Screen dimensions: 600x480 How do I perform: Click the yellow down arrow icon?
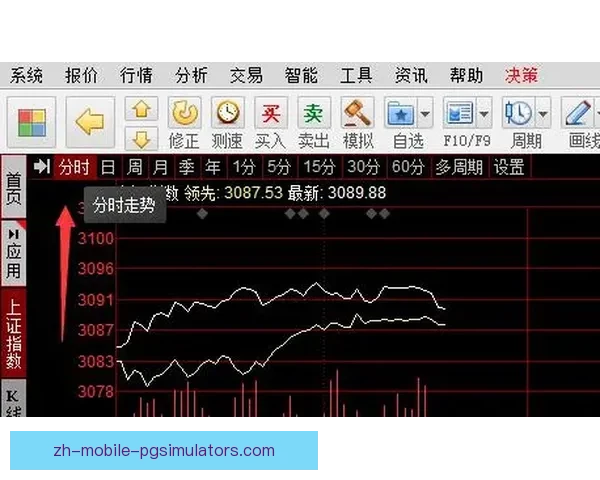coord(141,139)
